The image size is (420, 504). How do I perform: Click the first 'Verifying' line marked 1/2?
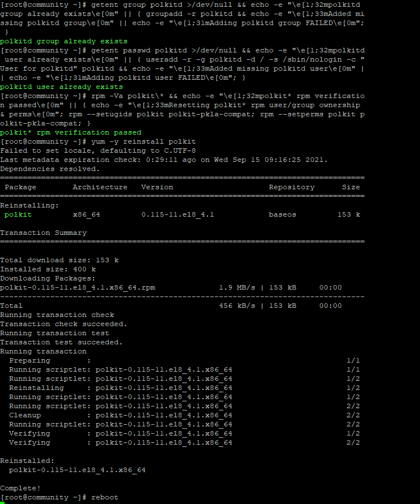185,434
